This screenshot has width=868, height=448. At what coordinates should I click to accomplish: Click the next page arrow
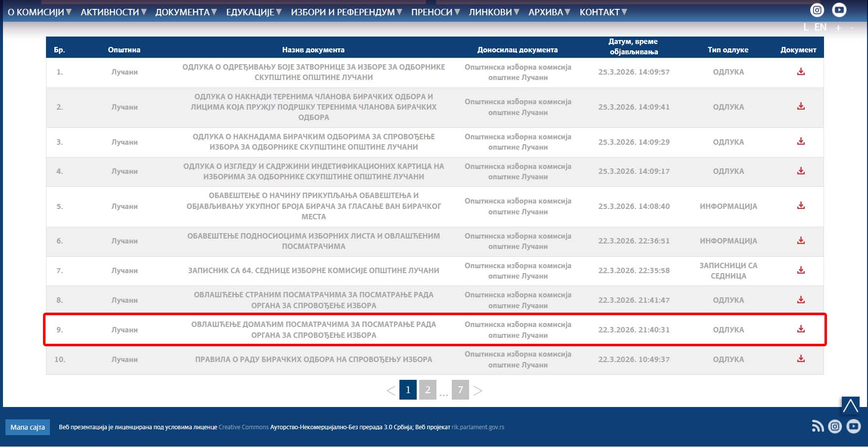(477, 390)
